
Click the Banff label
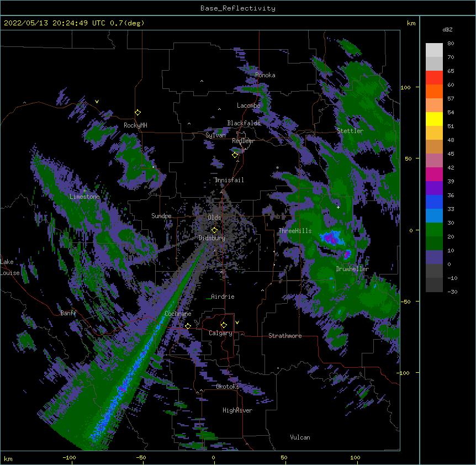coord(68,313)
